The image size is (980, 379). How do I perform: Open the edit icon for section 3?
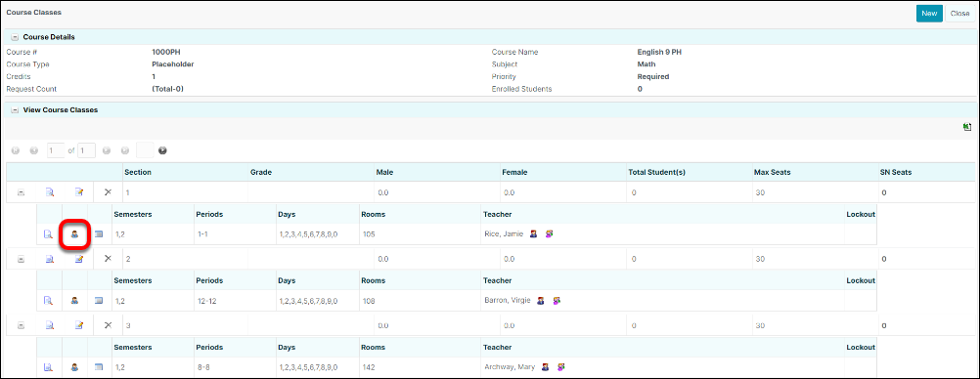click(x=79, y=324)
